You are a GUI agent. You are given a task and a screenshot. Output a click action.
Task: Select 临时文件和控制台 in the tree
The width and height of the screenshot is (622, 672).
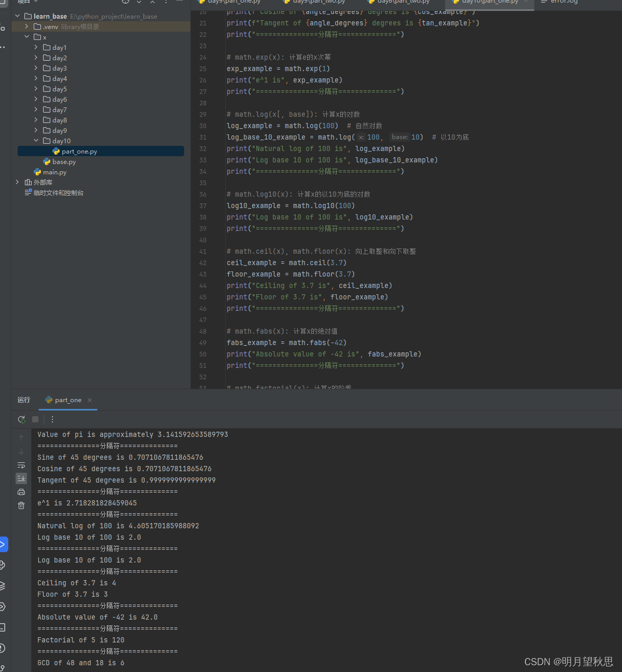[x=58, y=193]
